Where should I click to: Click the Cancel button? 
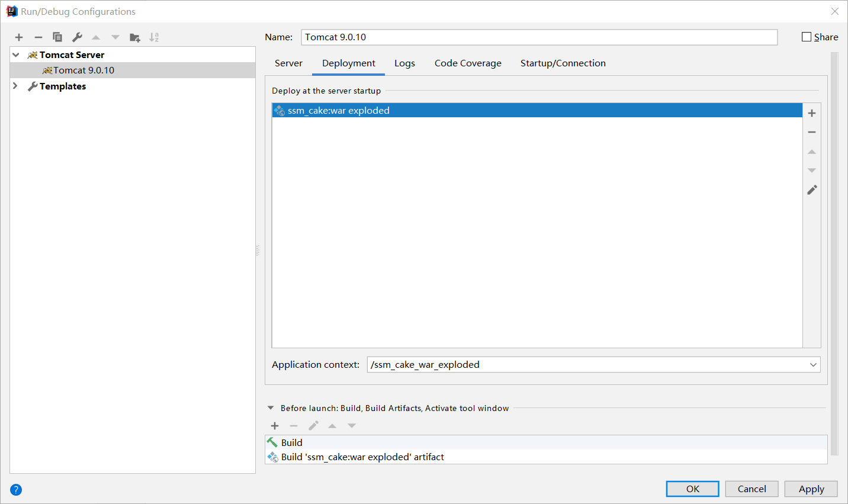pos(752,489)
